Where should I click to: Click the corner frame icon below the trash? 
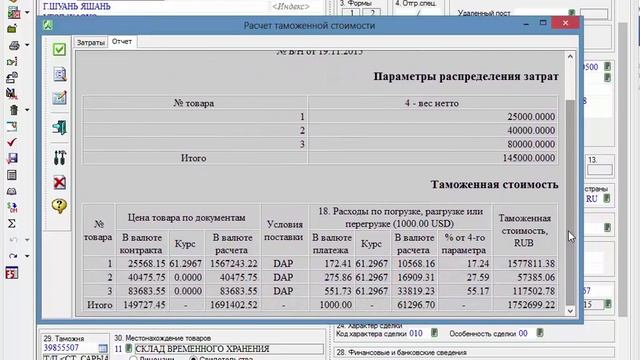click(12, 126)
